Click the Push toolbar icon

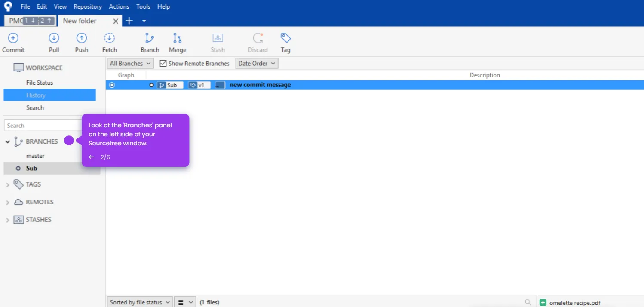pyautogui.click(x=82, y=38)
